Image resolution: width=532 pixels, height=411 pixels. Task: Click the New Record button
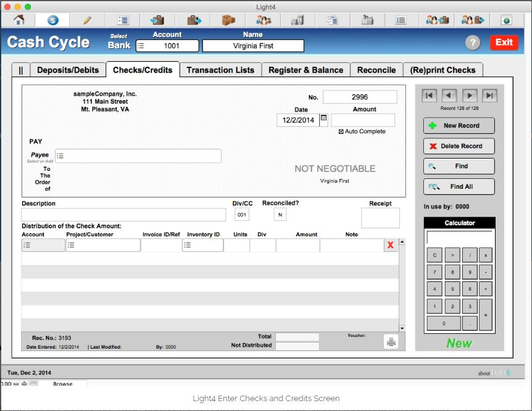click(x=459, y=125)
